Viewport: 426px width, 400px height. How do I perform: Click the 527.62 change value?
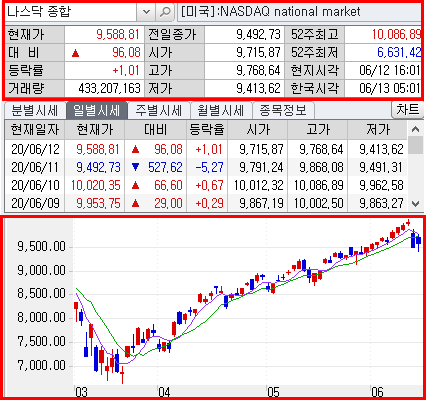pyautogui.click(x=165, y=167)
